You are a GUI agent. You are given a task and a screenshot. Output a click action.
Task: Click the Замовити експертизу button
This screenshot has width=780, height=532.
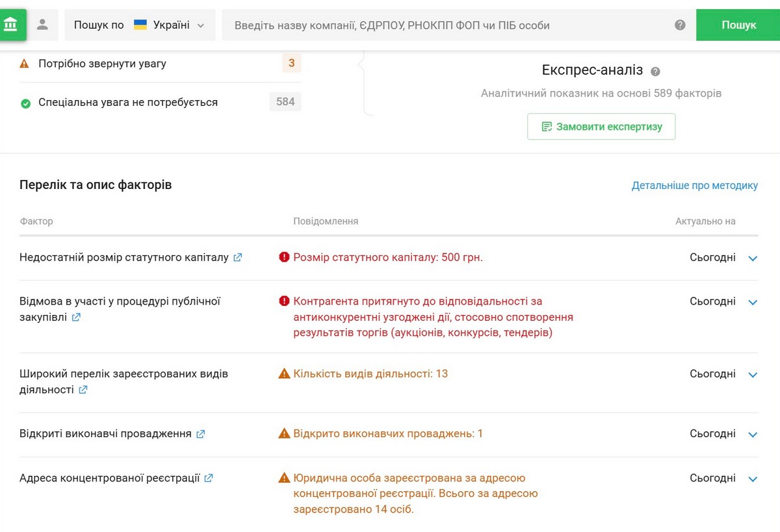[601, 127]
